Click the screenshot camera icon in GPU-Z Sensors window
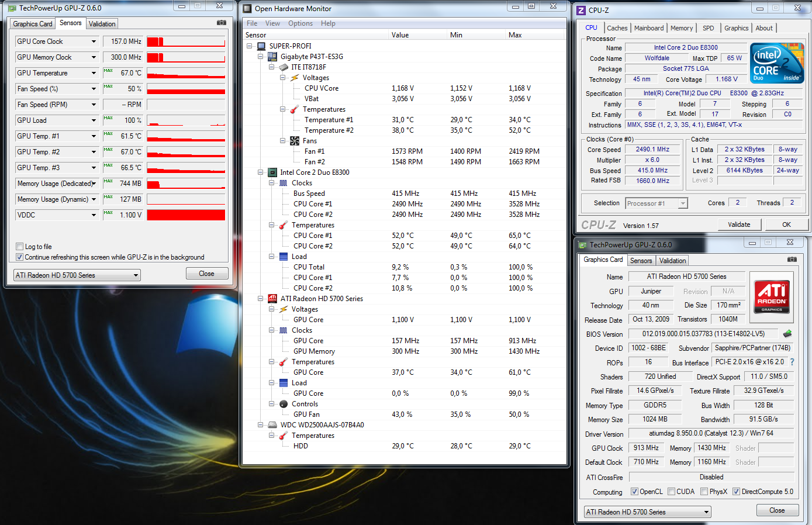Viewport: 812px width, 525px height. pos(222,23)
